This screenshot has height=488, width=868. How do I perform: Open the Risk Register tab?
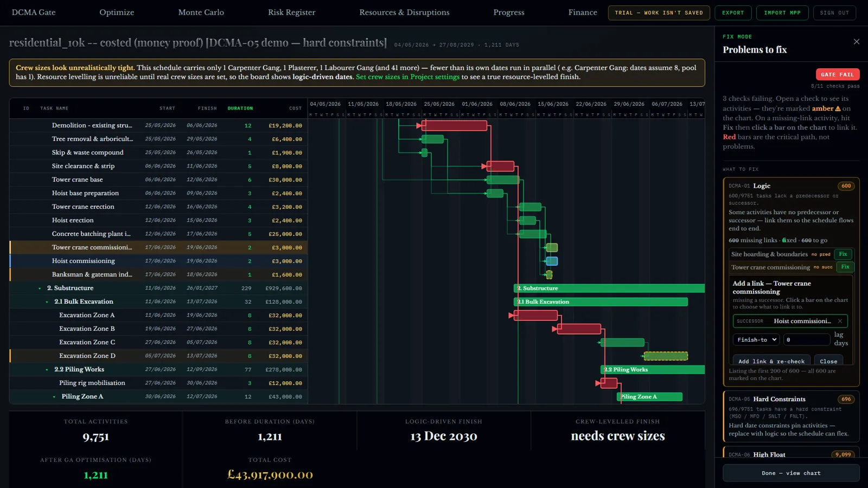pos(291,12)
